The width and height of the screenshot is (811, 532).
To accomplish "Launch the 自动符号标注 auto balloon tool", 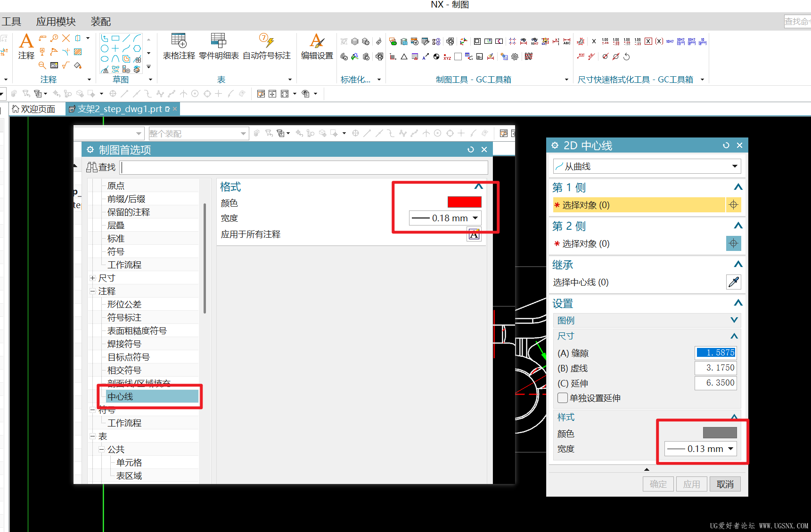I will coord(267,47).
